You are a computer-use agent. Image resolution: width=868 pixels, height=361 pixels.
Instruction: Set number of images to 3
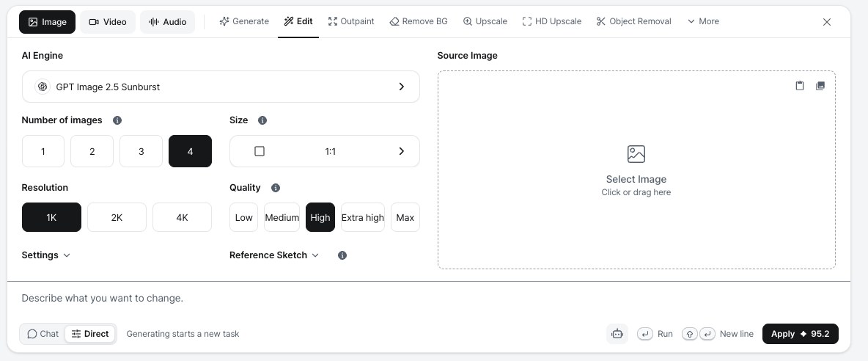click(141, 151)
